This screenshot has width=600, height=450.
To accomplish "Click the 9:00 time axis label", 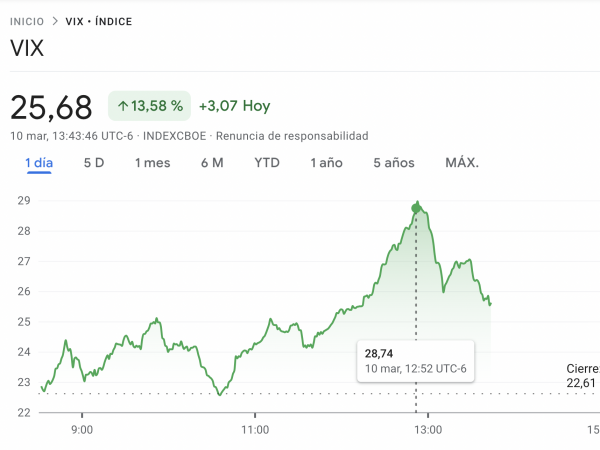I will [x=82, y=430].
